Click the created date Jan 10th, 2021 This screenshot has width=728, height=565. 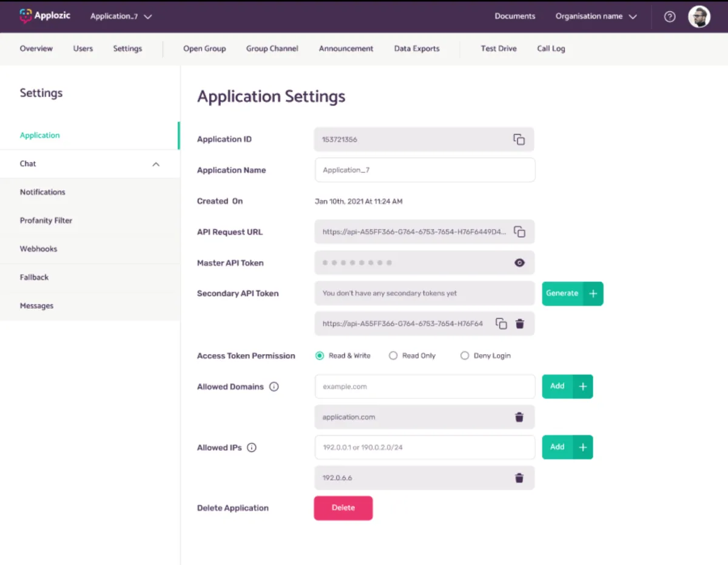pos(359,201)
